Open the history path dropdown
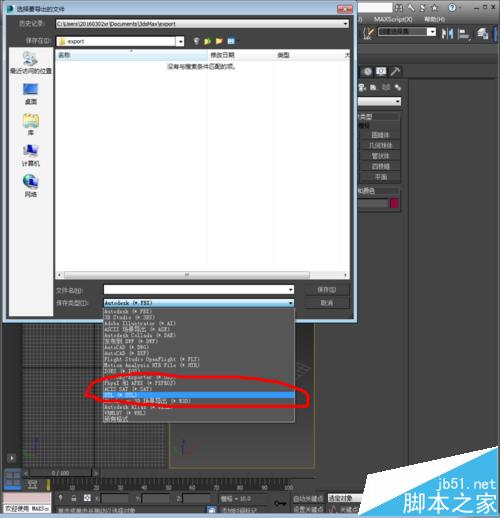The height and width of the screenshot is (518, 500). [x=345, y=24]
